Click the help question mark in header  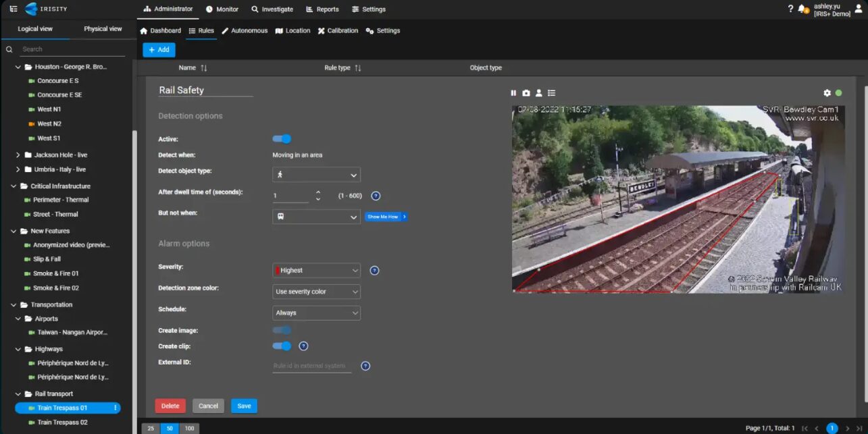790,9
